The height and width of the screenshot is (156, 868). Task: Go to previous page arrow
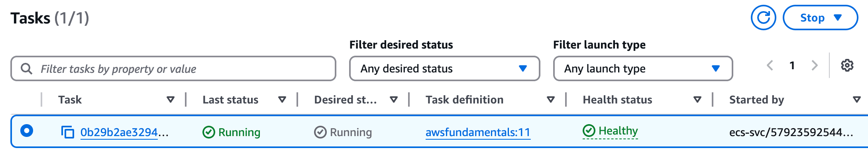(770, 65)
